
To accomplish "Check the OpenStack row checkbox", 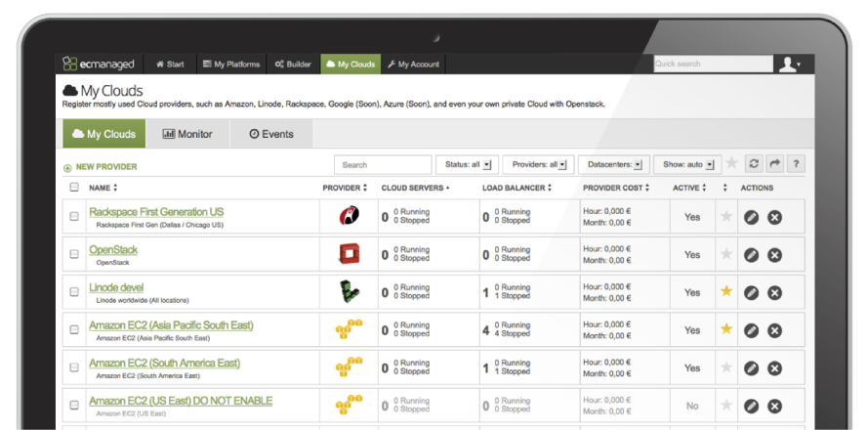I will [74, 254].
